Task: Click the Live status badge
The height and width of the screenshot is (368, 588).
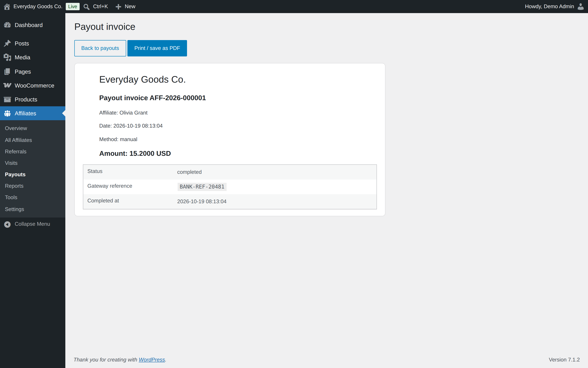Action: point(73,7)
